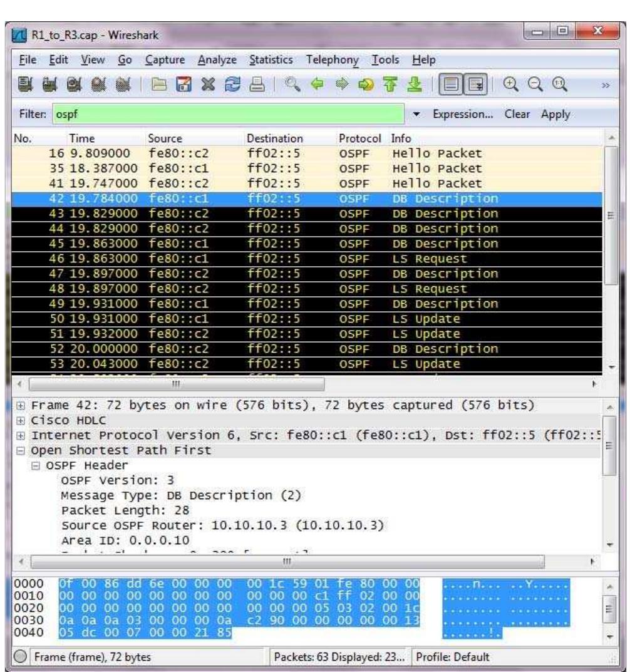The width and height of the screenshot is (630, 672).
Task: Open filter history dropdown arrow
Action: [416, 115]
